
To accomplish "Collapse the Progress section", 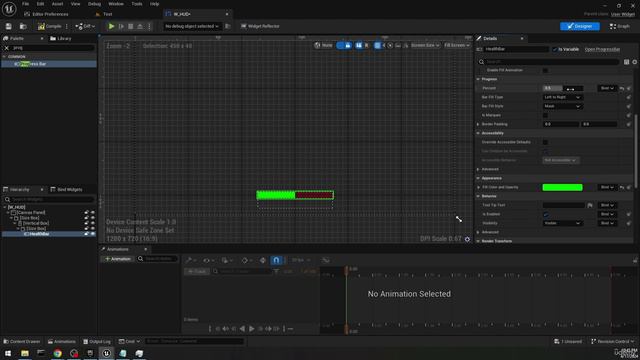I will click(x=478, y=79).
